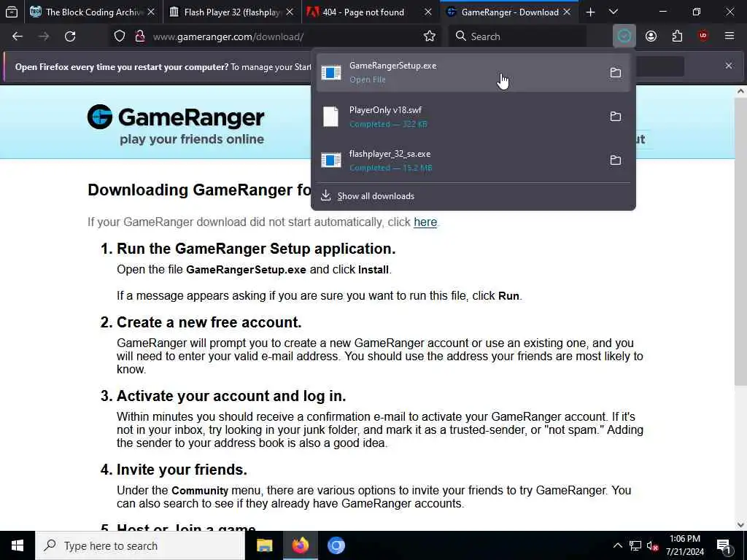Click the uBlock Origin shield icon
Image resolution: width=747 pixels, height=560 pixels.
tap(703, 36)
